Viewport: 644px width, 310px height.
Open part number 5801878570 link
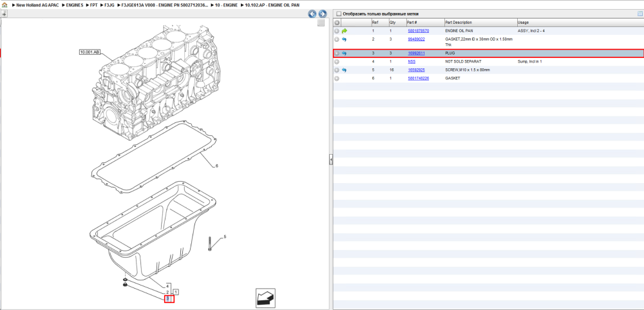pos(418,31)
